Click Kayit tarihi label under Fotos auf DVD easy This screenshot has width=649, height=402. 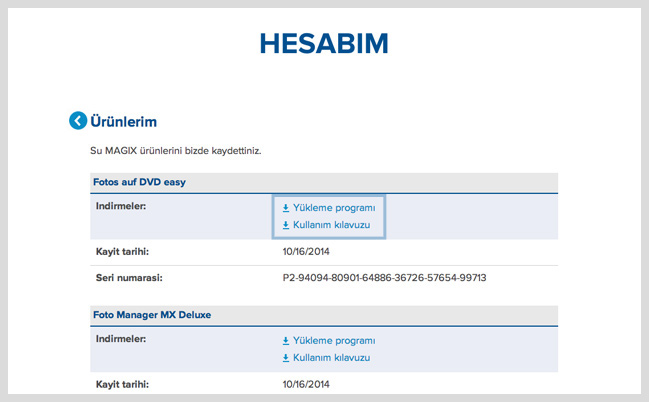[122, 252]
